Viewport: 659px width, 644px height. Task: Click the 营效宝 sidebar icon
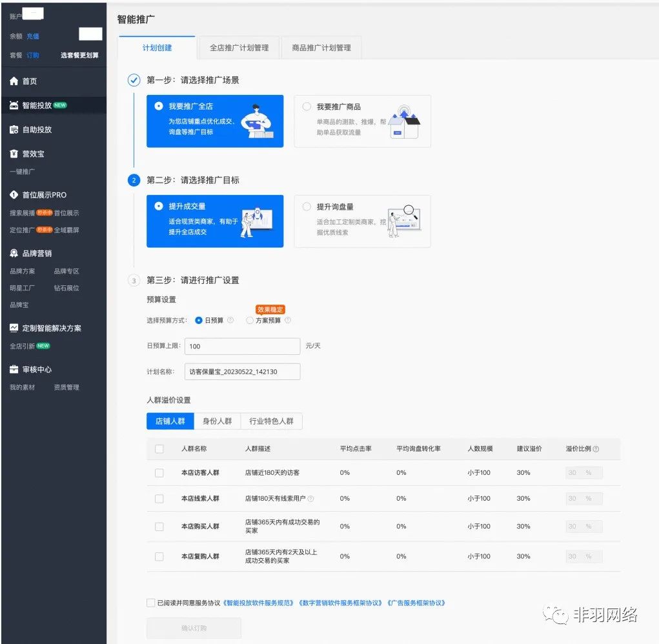pyautogui.click(x=14, y=154)
